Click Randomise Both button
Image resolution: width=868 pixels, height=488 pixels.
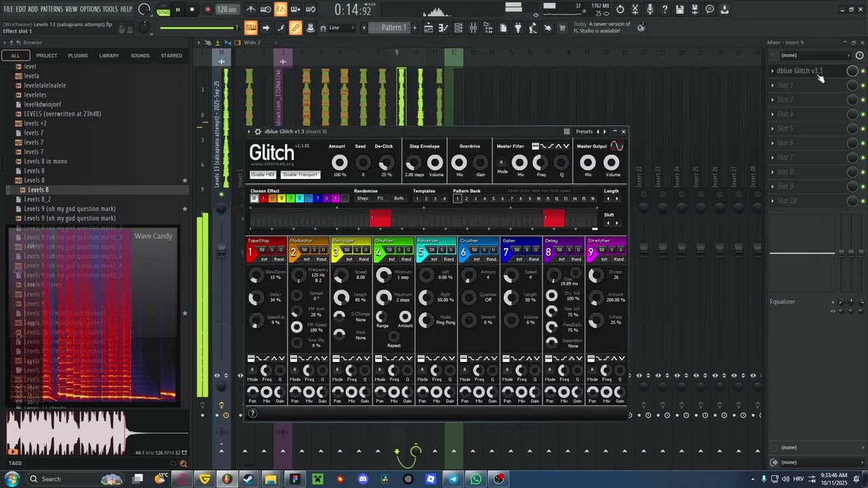(399, 199)
